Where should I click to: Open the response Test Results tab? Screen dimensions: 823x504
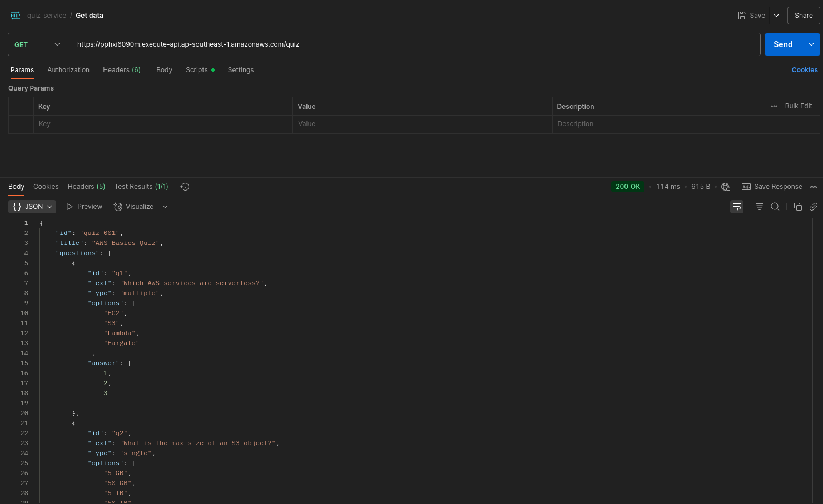[x=141, y=187]
